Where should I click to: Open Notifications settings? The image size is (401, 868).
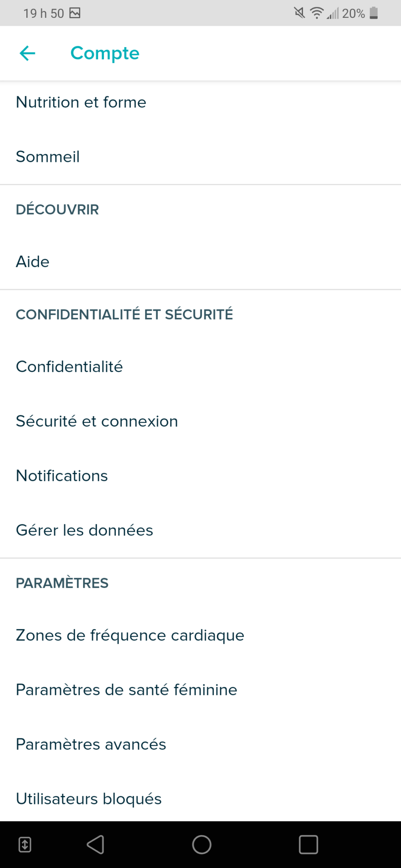coord(62,476)
